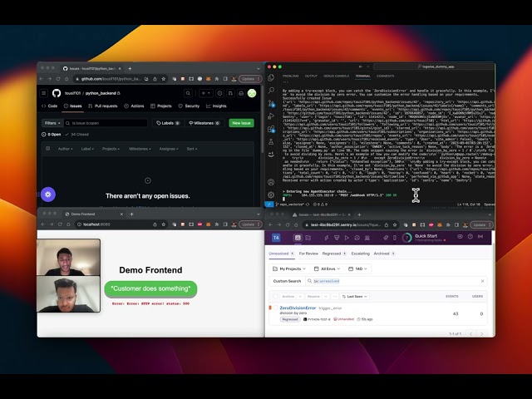Open VS Code Accounts icon

(x=271, y=182)
